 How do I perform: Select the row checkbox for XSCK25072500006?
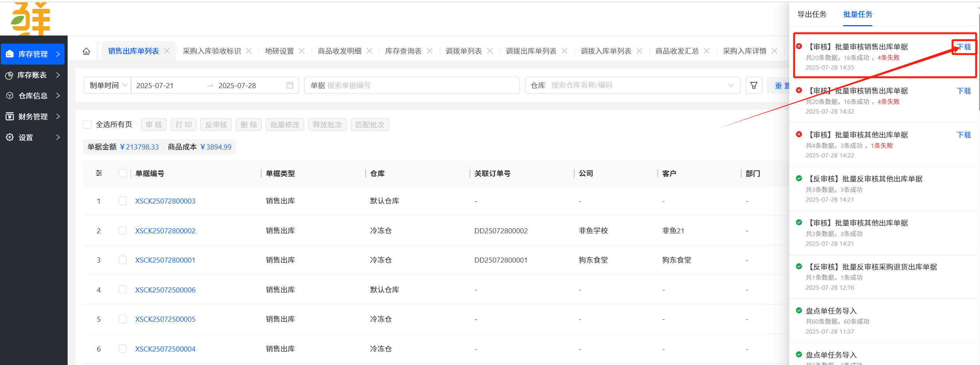pyautogui.click(x=122, y=290)
